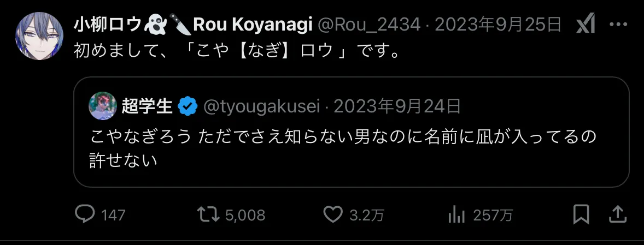This screenshot has height=245, width=644.
Task: Open the reply icon with 147 replies
Action: [85, 214]
